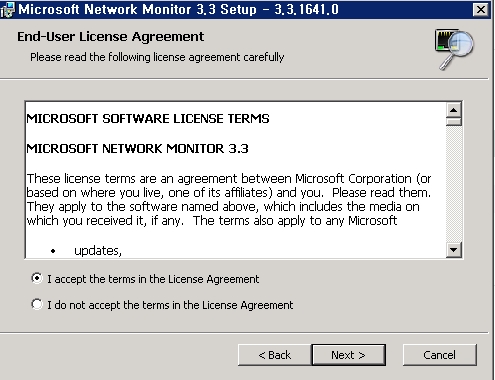Cancel the Network Monitor installation

tap(440, 355)
